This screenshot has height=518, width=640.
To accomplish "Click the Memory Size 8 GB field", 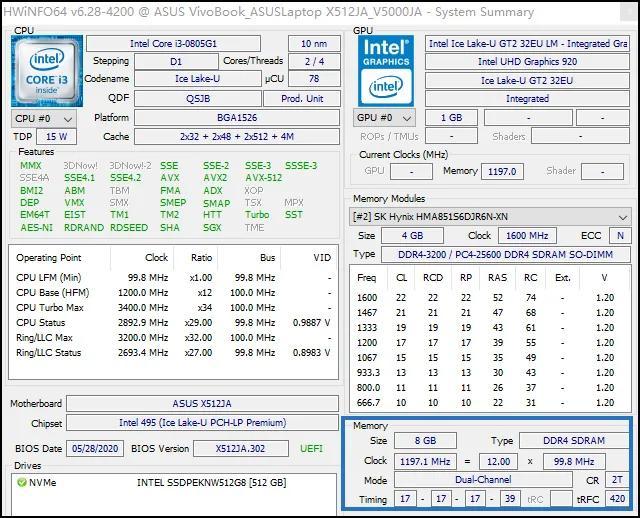I will coord(425,441).
